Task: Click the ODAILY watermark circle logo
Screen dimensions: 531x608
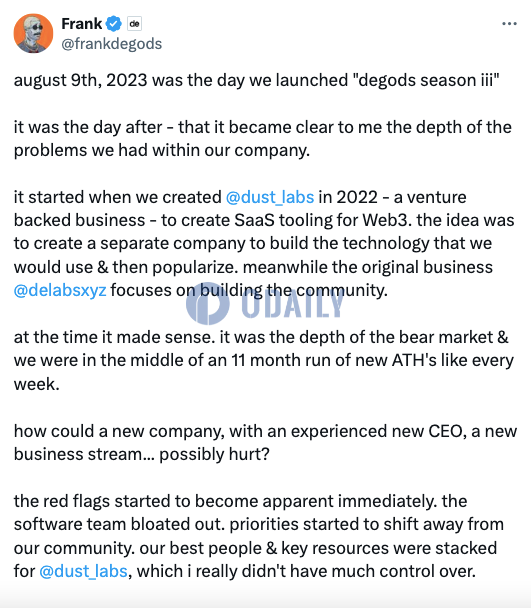Action: pyautogui.click(x=208, y=304)
